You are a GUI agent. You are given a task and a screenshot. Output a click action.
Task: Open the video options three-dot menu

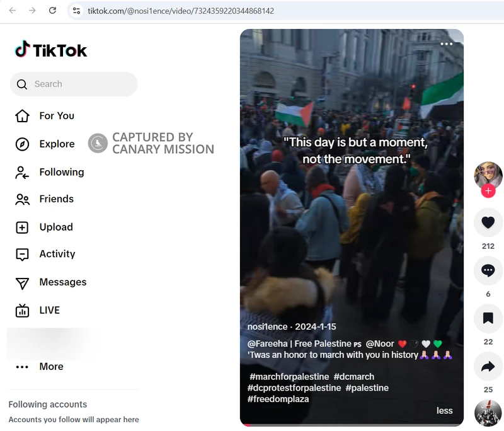(446, 43)
